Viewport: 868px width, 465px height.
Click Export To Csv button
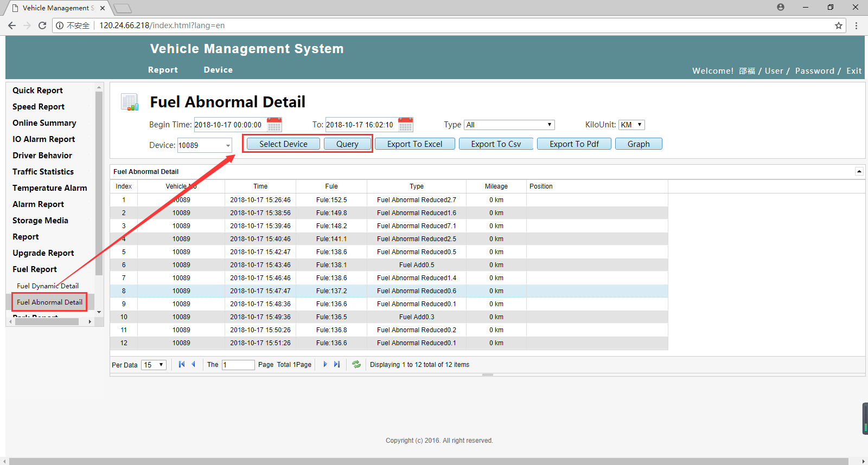coord(496,144)
